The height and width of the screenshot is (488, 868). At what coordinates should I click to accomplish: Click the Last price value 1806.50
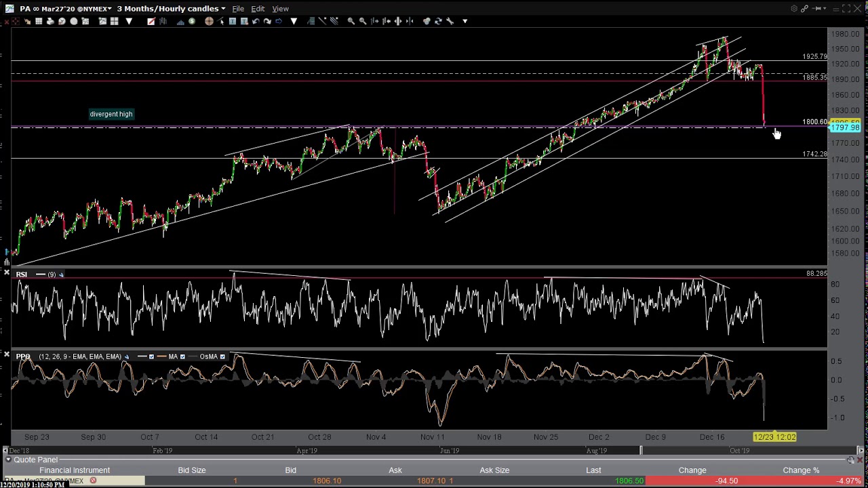629,481
